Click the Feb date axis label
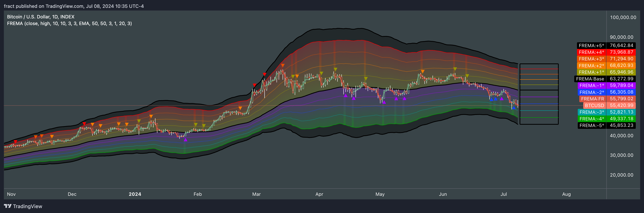The image size is (644, 213). [198, 194]
